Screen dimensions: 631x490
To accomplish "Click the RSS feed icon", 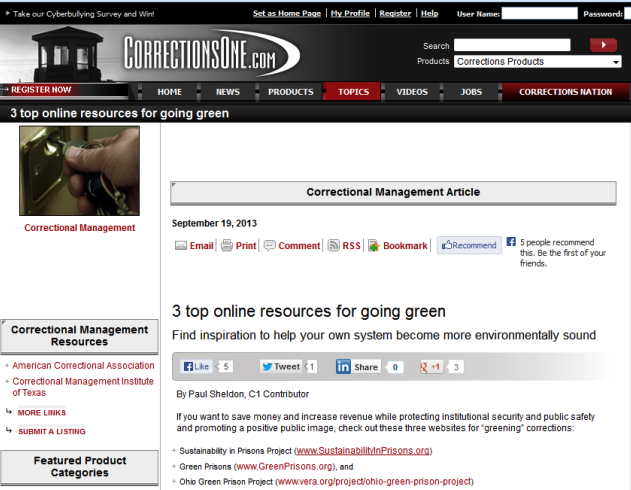I will click(334, 245).
